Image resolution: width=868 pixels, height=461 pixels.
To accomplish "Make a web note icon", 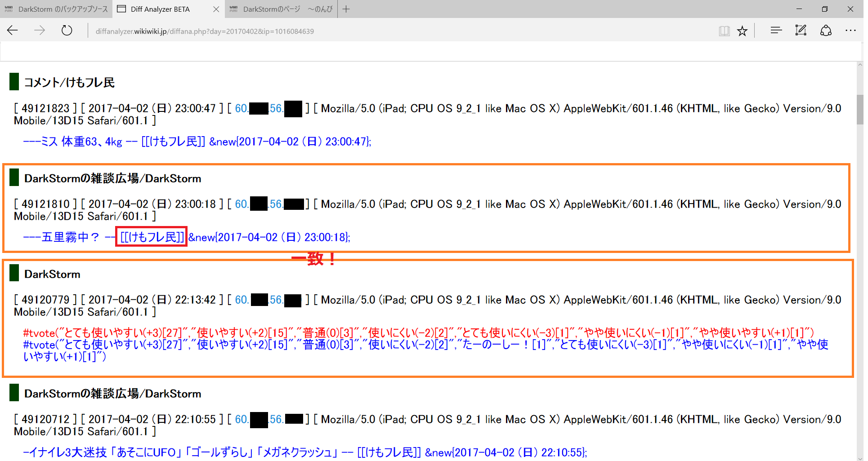I will pos(801,31).
